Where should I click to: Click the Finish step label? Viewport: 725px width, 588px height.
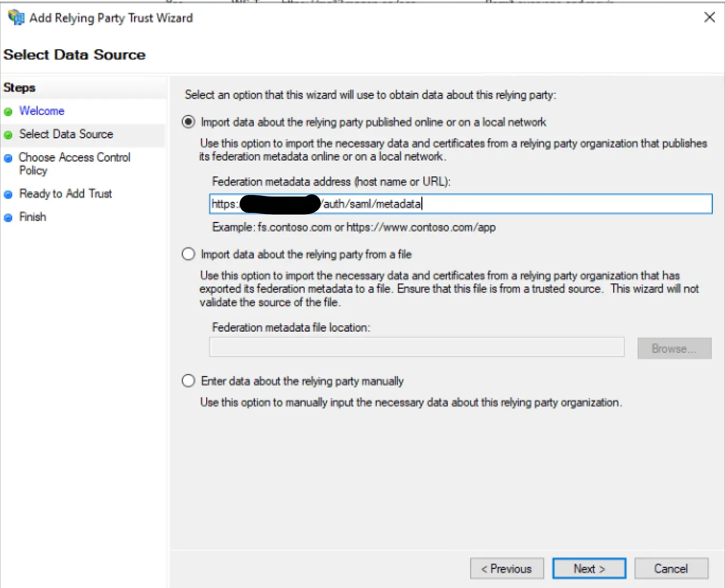click(33, 217)
